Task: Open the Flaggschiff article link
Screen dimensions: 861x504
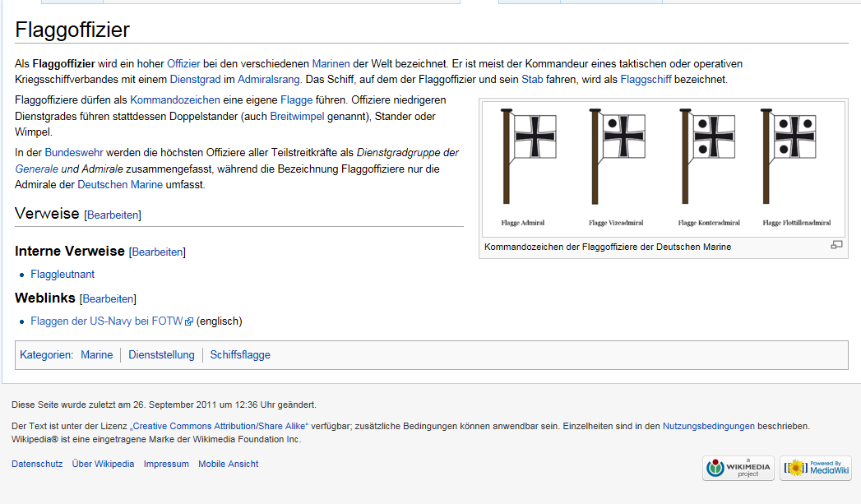Action: click(x=646, y=80)
